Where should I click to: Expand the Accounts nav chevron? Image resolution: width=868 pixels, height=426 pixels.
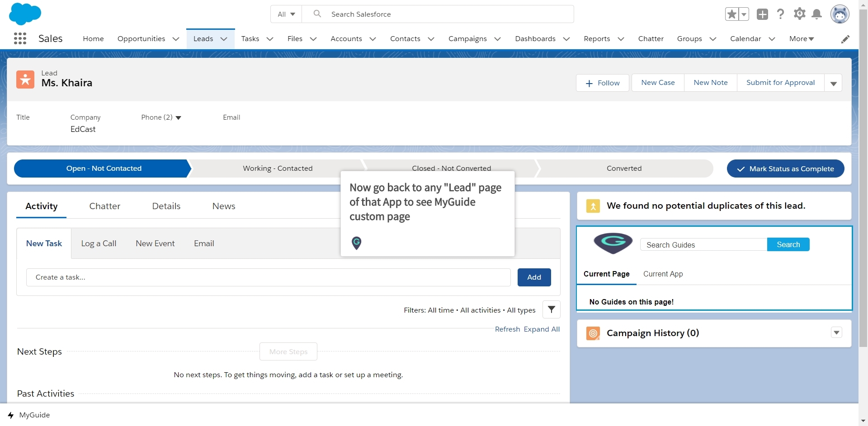pos(373,39)
